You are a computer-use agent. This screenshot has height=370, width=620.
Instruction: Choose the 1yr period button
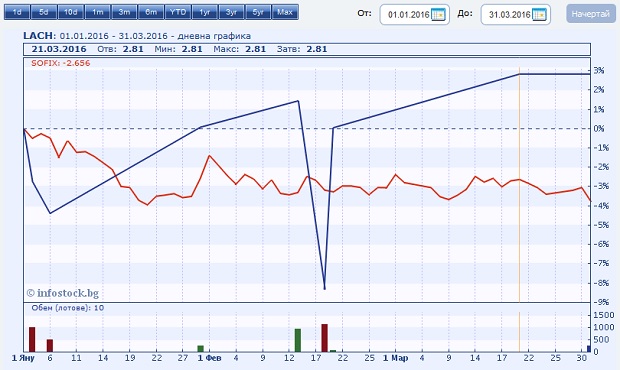pyautogui.click(x=204, y=12)
